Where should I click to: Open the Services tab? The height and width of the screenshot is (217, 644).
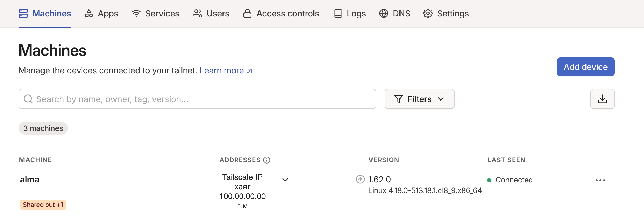coord(155,14)
